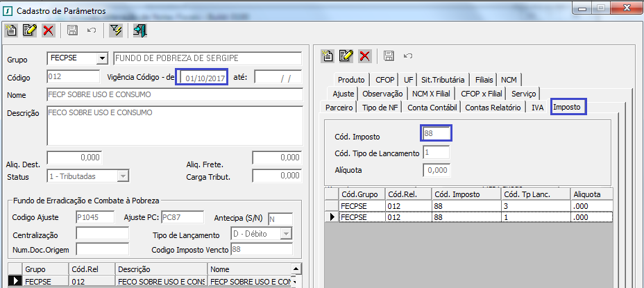644x288 pixels.
Task: Click the Cód. Tipo de Lancamento field
Action: click(x=437, y=153)
